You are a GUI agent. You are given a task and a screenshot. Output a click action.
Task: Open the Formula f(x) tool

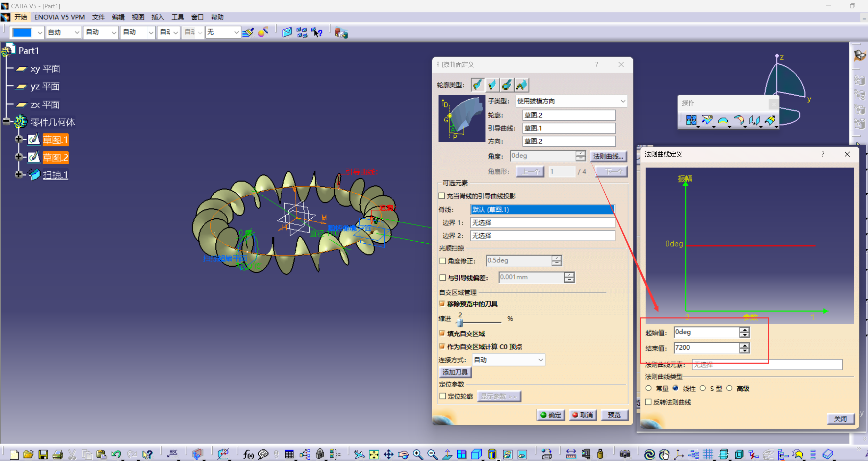(x=248, y=454)
